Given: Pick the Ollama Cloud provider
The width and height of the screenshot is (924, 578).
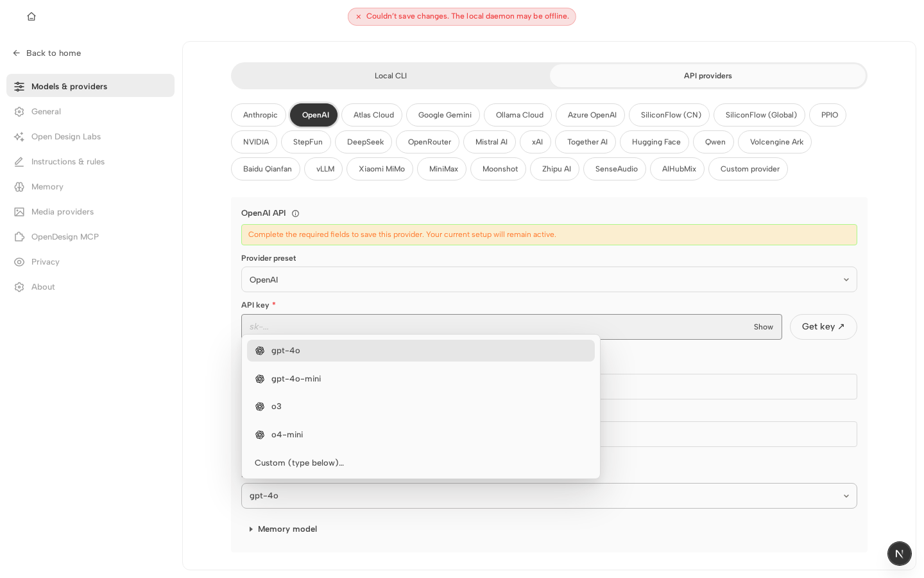Looking at the screenshot, I should coord(518,115).
